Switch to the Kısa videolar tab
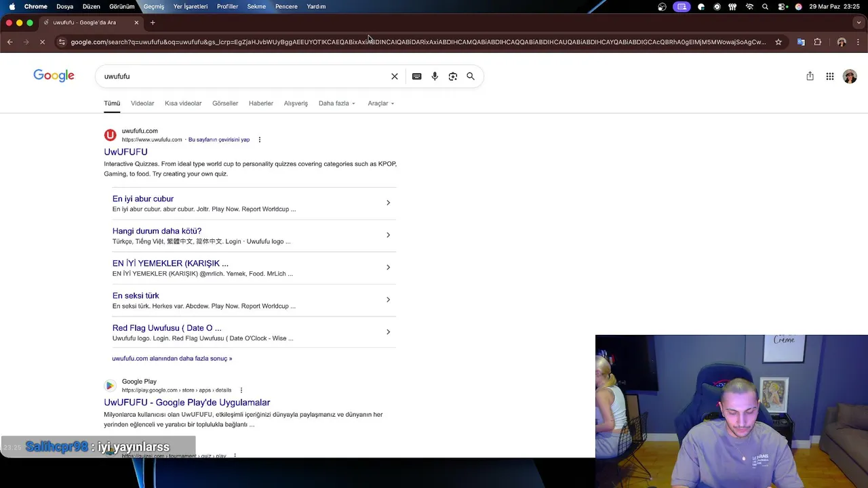 click(183, 104)
